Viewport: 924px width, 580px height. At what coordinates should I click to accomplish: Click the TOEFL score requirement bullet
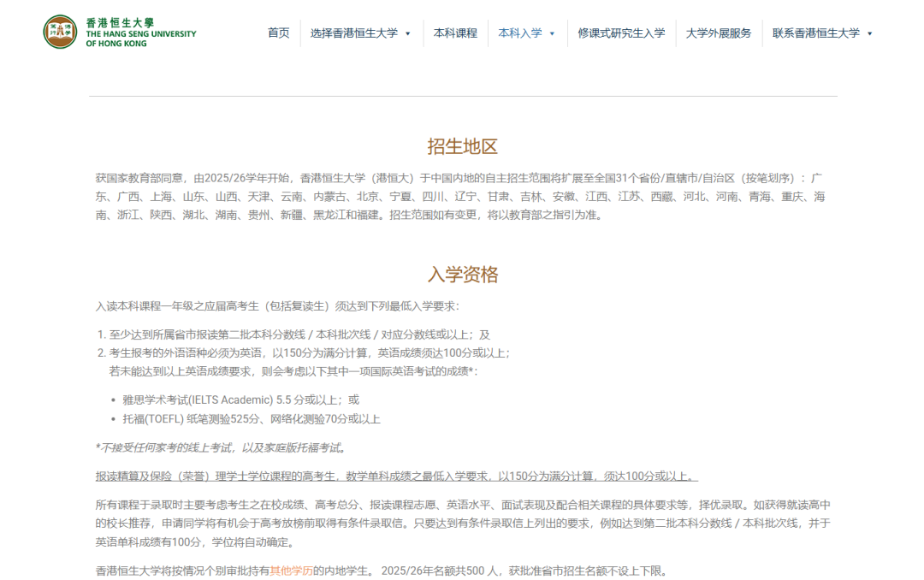[251, 419]
